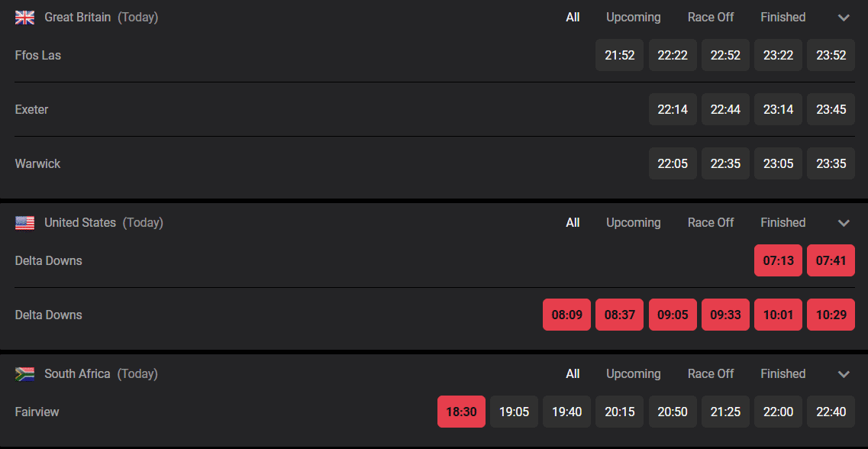Open the 18:30 Fairview race
This screenshot has height=449, width=868.
(x=461, y=412)
